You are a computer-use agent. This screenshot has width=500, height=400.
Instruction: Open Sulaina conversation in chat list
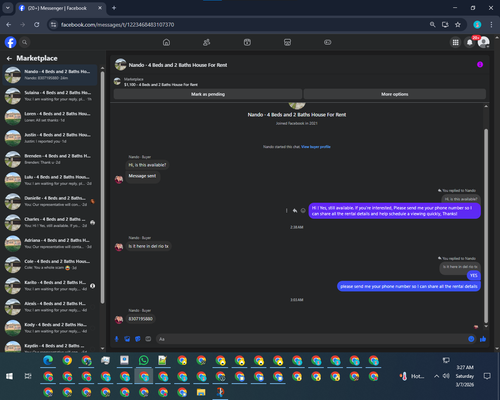(x=50, y=96)
